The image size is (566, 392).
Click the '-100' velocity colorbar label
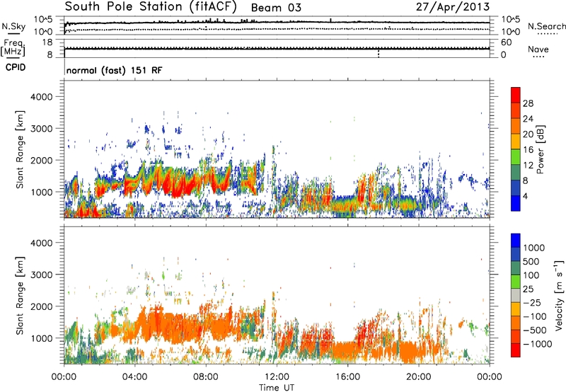534,316
